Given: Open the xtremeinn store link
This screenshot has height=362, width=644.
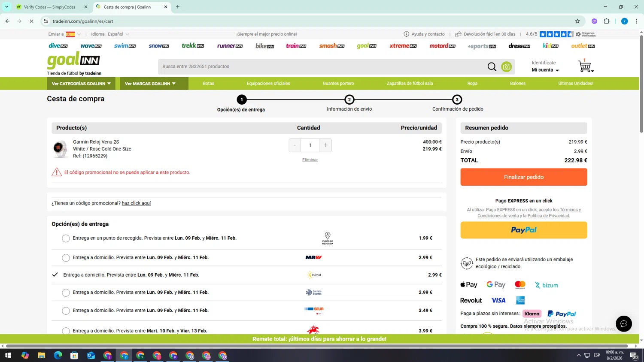Looking at the screenshot, I should coord(403,45).
